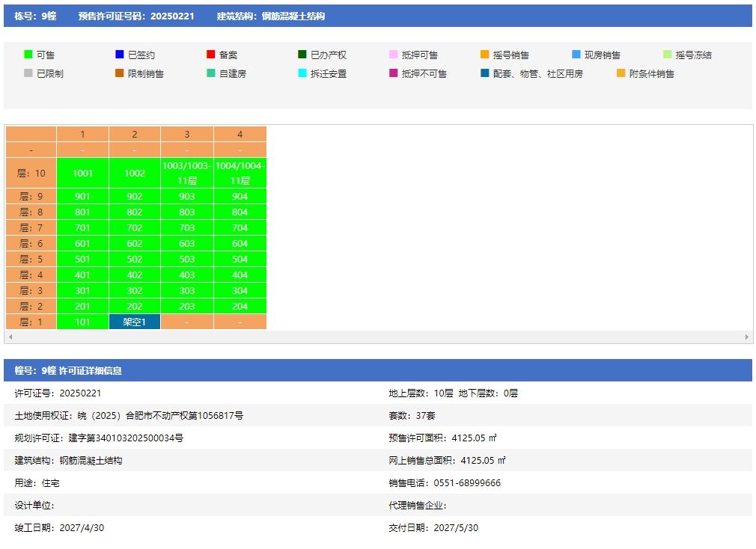
Task: Select unit 401 on floor 4
Action: click(x=82, y=275)
